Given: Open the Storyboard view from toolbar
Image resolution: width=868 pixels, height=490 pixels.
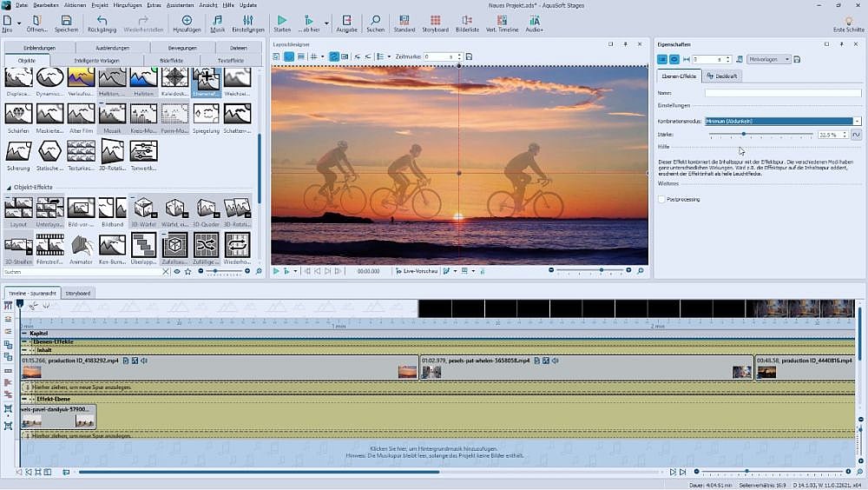Looking at the screenshot, I should pos(435,23).
